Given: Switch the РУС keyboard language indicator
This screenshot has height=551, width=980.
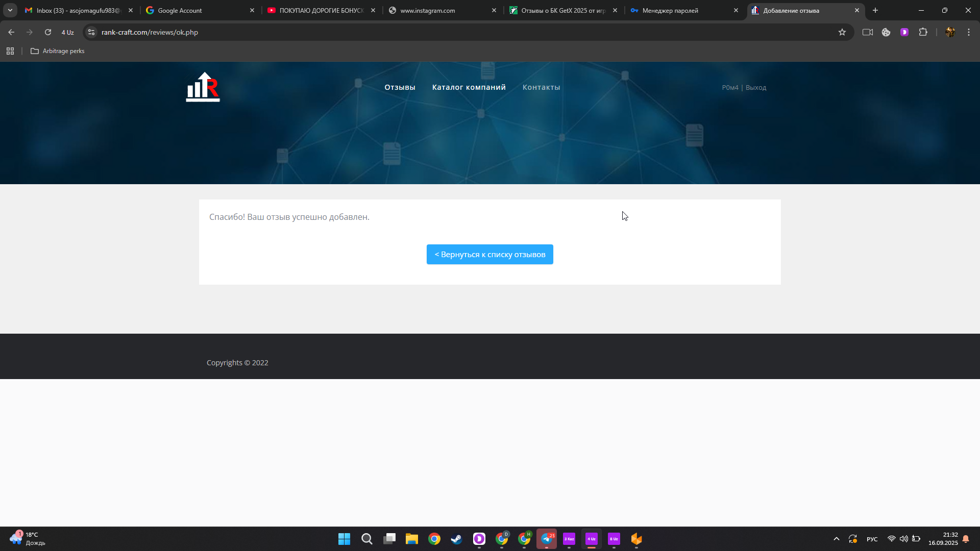Looking at the screenshot, I should (x=872, y=539).
